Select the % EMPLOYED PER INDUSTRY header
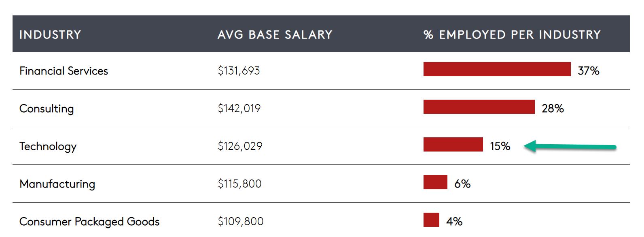644x237 pixels. [x=512, y=35]
